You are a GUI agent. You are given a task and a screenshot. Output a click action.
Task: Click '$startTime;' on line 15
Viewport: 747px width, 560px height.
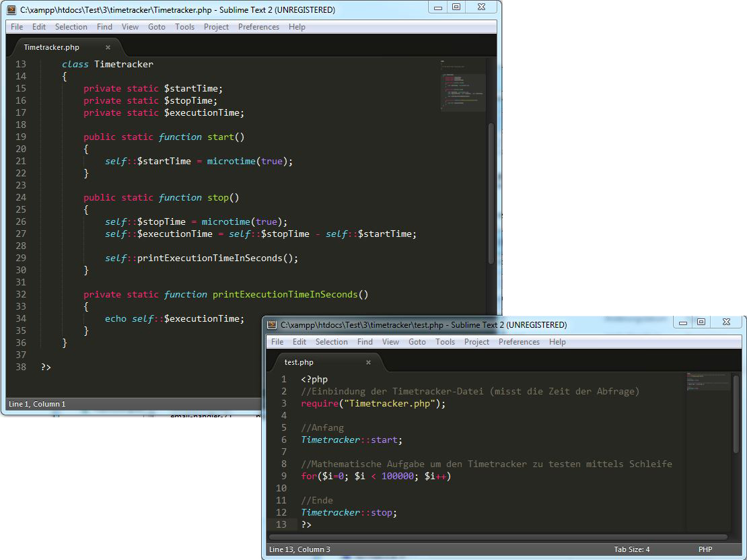(193, 88)
